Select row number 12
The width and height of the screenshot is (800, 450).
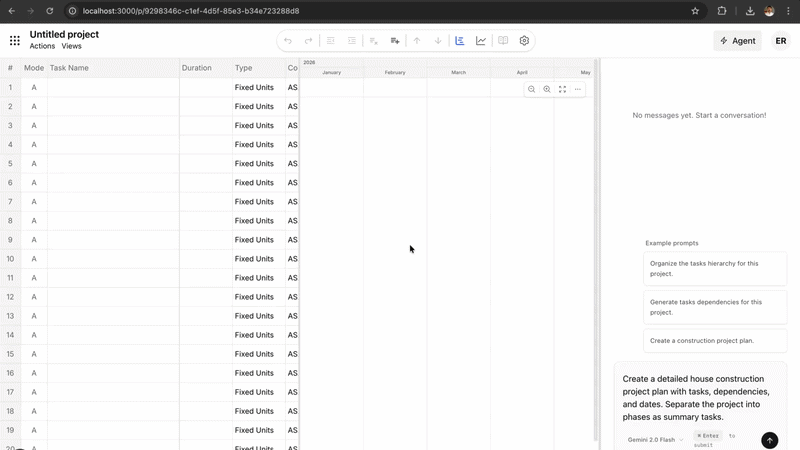[x=10, y=297]
